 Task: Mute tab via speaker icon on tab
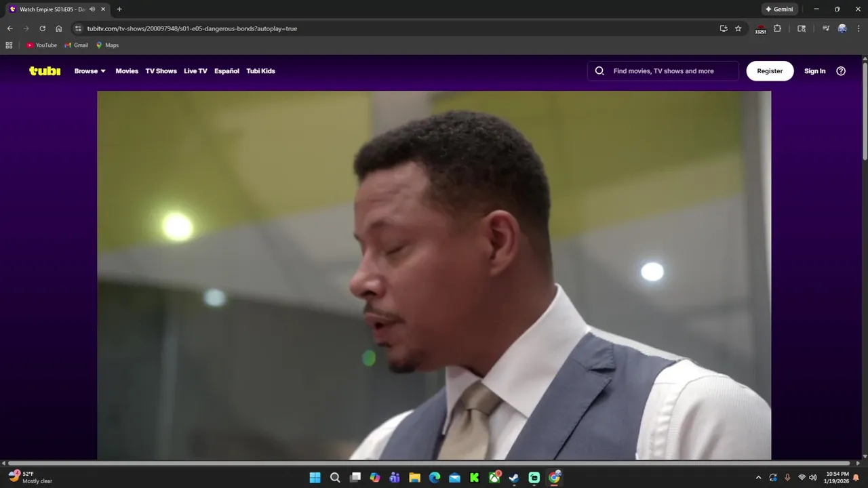coord(92,9)
